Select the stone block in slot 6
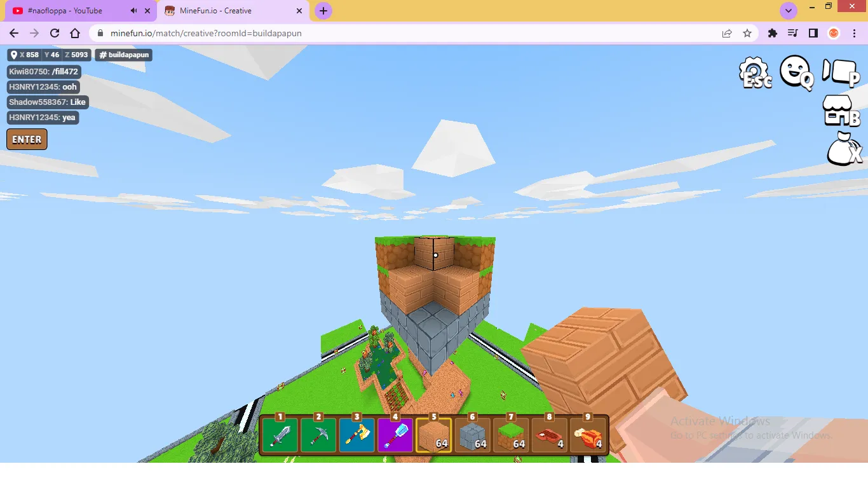The height and width of the screenshot is (492, 868). coord(473,435)
